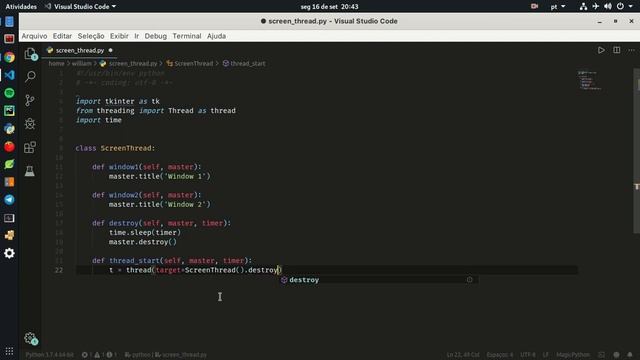
Task: Open the Exibir menu
Action: point(119,36)
